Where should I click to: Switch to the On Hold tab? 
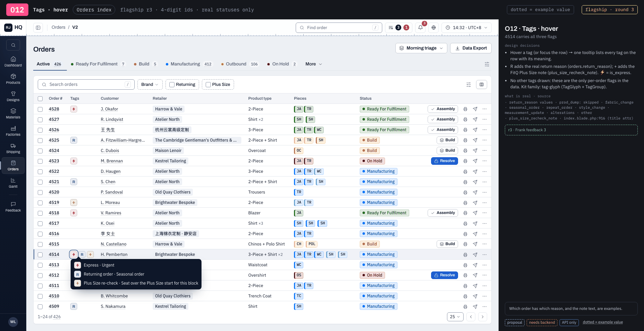282,64
